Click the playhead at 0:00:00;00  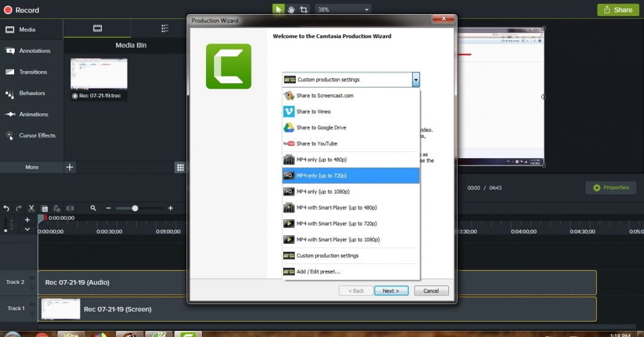pyautogui.click(x=42, y=219)
